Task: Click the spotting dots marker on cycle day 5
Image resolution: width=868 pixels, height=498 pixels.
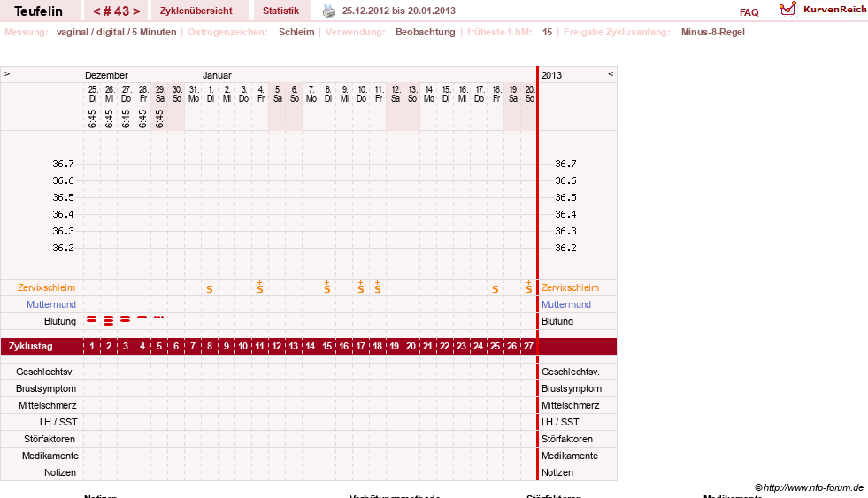Action: (159, 317)
